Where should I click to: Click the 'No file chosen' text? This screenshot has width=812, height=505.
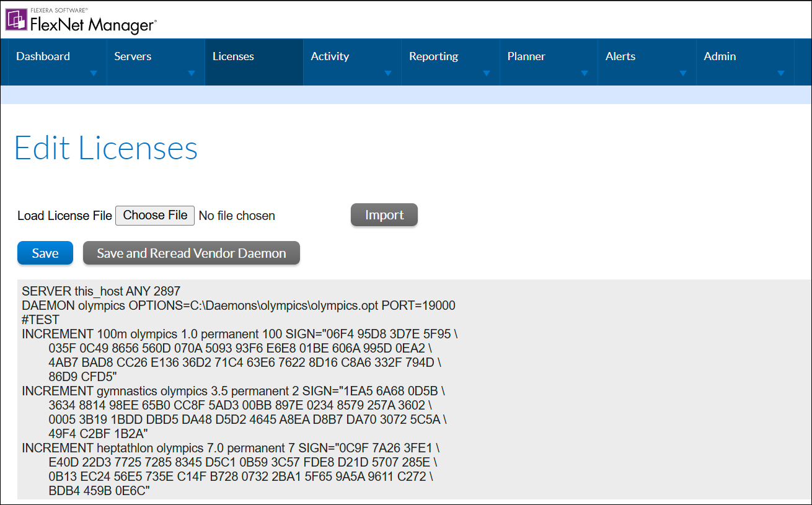[x=237, y=216]
